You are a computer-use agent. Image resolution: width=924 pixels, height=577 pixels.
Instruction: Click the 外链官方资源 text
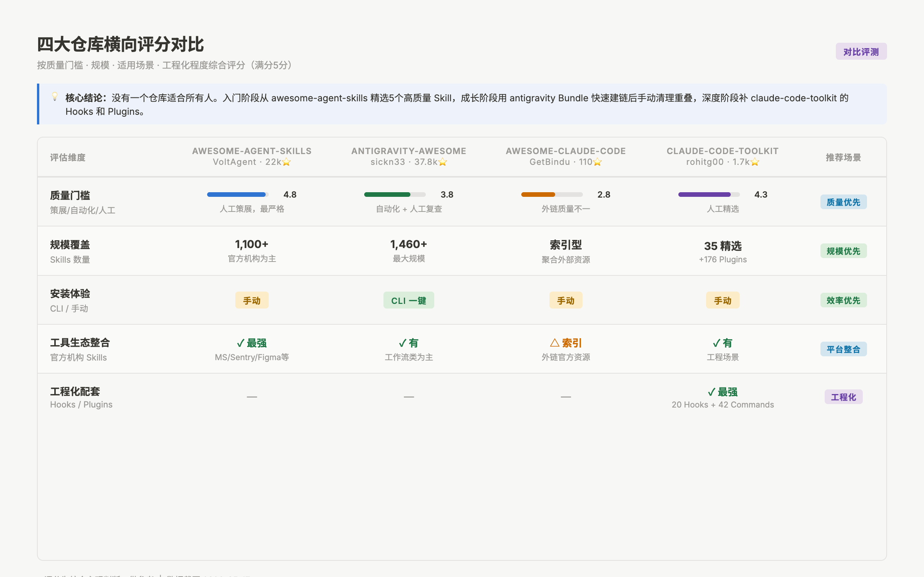click(x=566, y=357)
